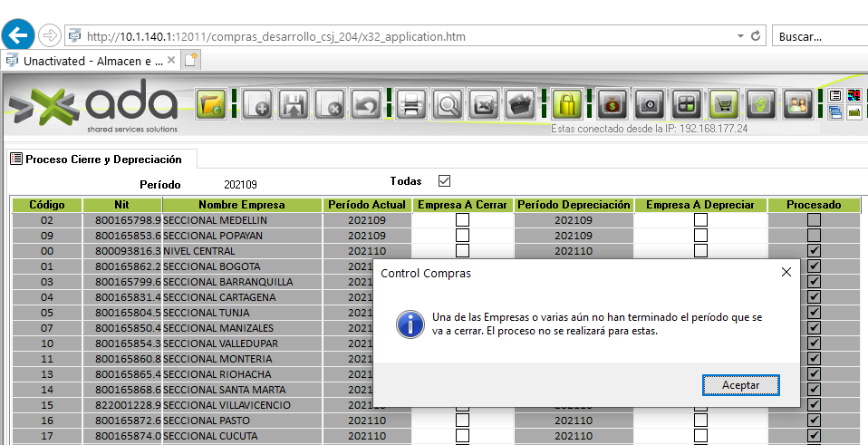Check Empresa A Cerrar for Seccional Medellin
868x445 pixels.
(462, 220)
